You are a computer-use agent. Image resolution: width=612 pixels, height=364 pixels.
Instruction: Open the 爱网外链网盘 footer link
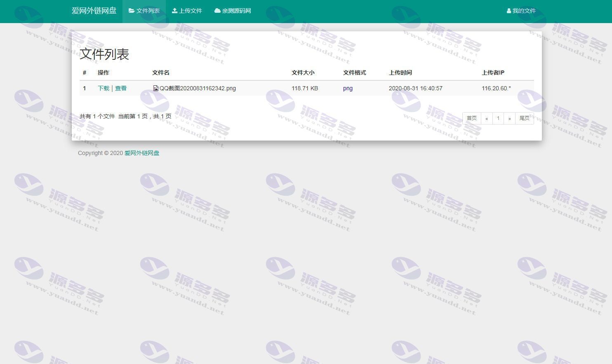point(142,153)
